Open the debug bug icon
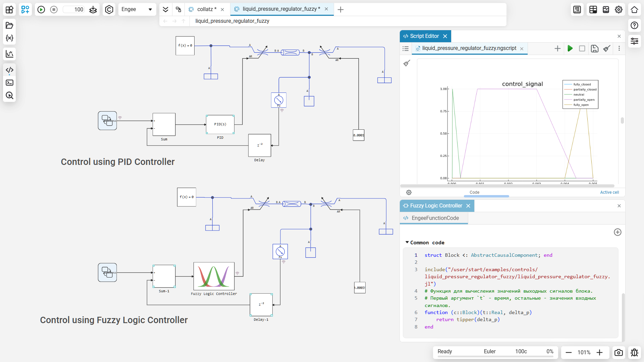 click(634, 352)
